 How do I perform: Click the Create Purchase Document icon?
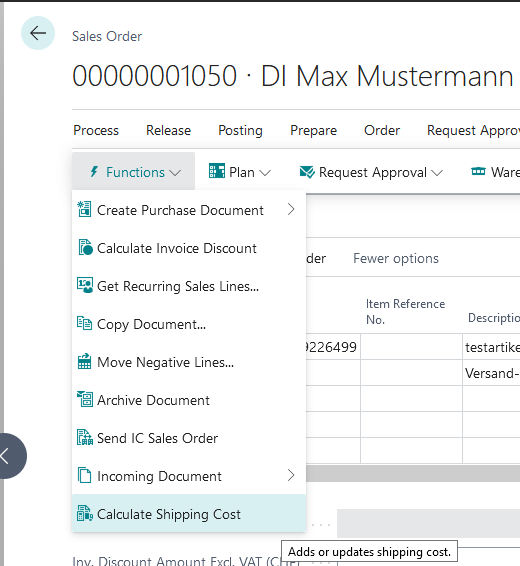pyautogui.click(x=84, y=209)
